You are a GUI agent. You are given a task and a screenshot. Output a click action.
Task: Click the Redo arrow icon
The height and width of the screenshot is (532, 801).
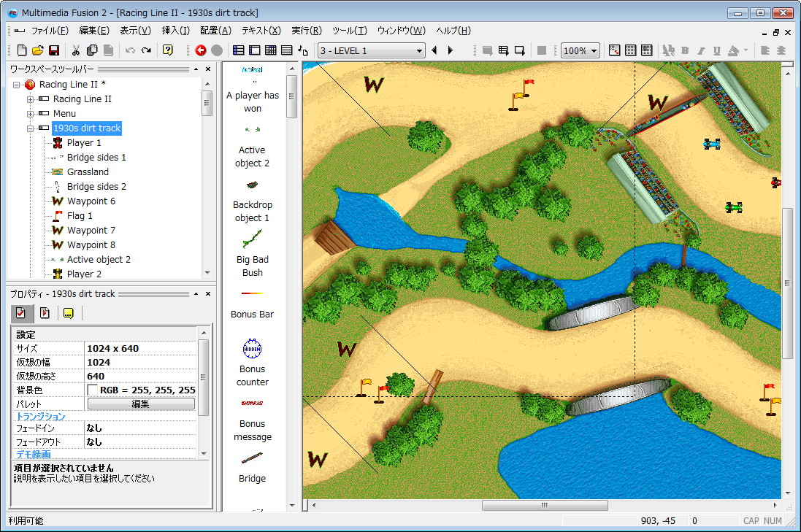coord(147,50)
